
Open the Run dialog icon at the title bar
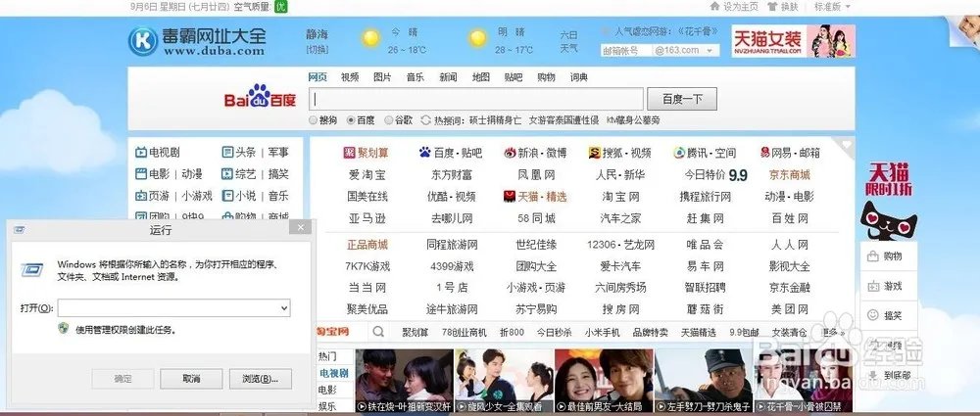pos(20,230)
